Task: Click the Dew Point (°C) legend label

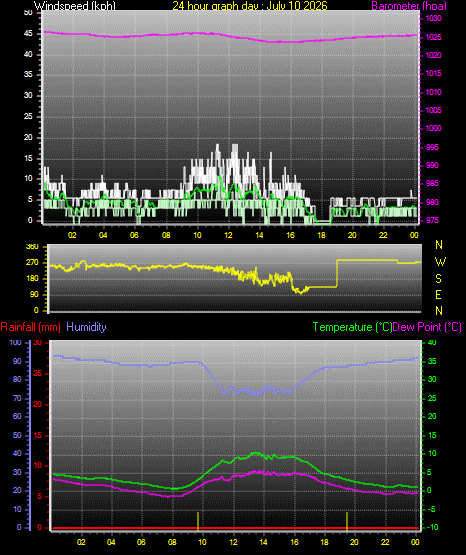Action: [427, 327]
